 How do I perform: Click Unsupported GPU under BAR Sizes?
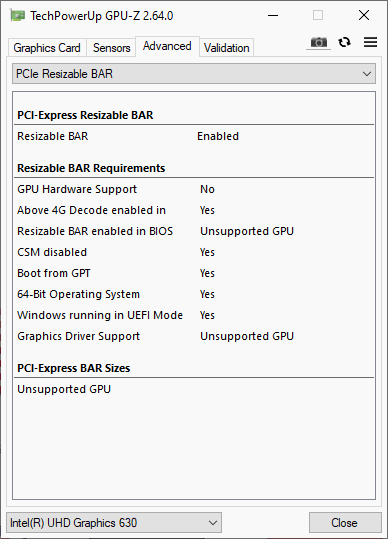point(64,389)
